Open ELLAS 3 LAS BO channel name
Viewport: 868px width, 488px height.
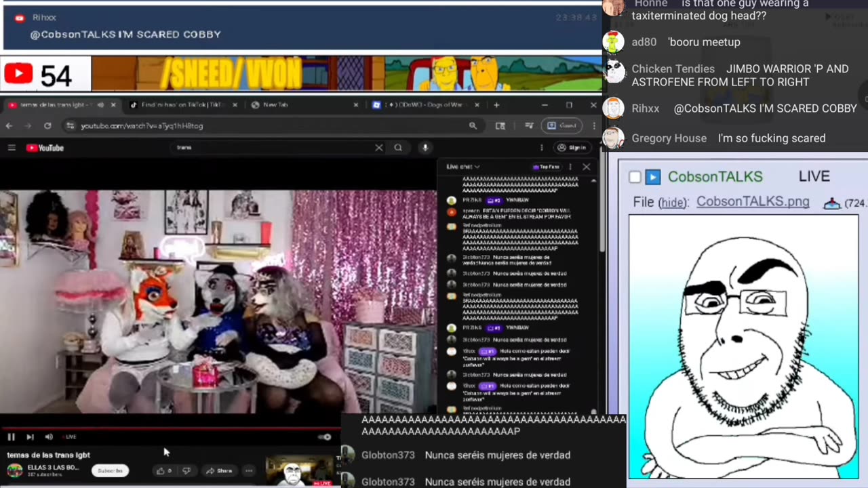pyautogui.click(x=53, y=468)
